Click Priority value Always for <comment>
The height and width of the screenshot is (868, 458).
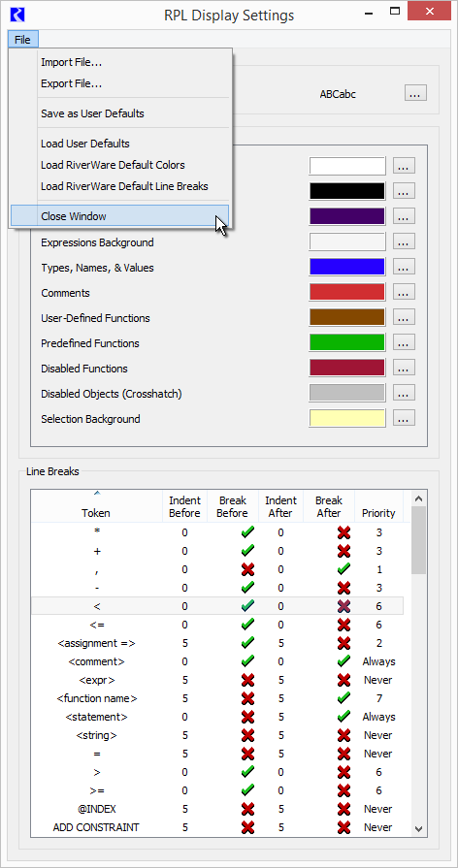tap(378, 661)
